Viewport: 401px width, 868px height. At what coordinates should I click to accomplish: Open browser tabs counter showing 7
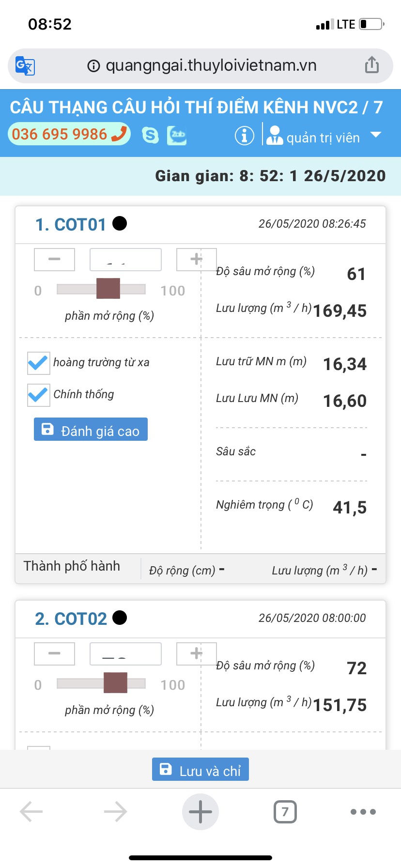[x=285, y=812]
